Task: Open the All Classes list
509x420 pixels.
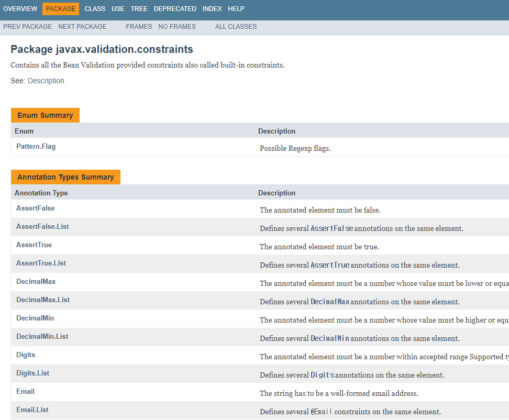Action: pyautogui.click(x=236, y=27)
